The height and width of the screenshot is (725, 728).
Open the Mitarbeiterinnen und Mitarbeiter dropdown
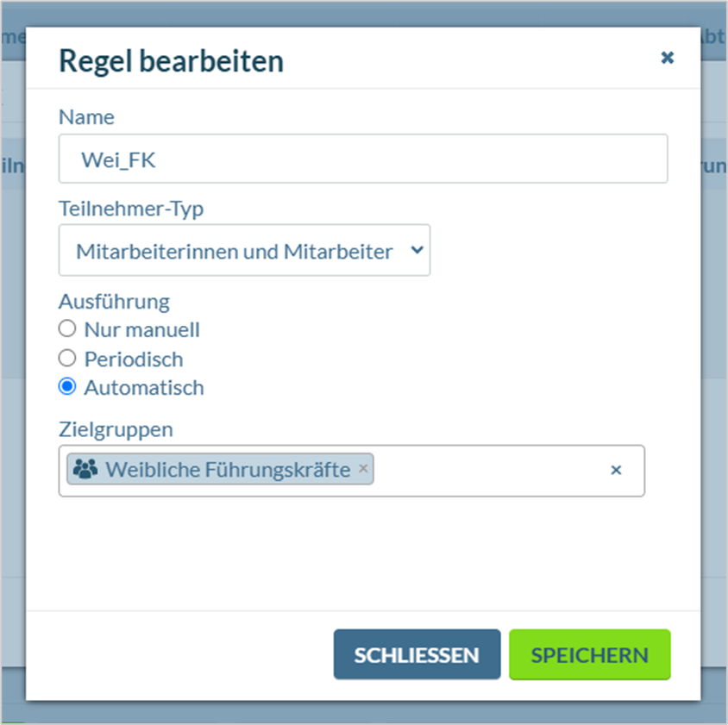pyautogui.click(x=244, y=250)
